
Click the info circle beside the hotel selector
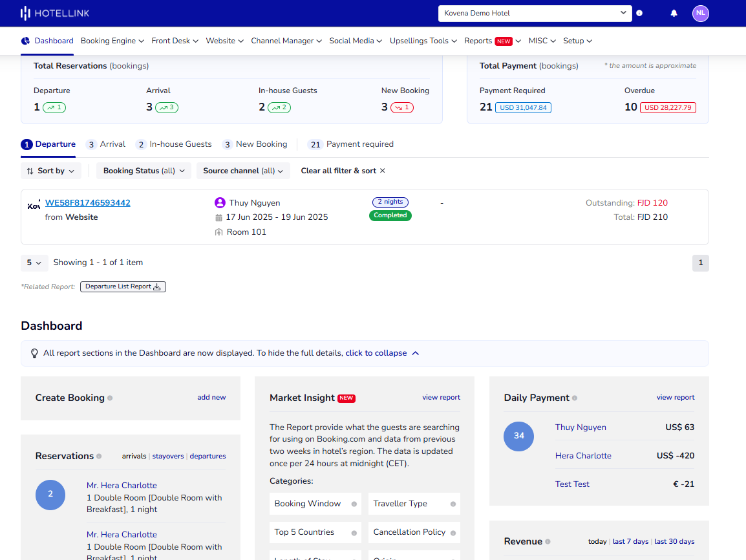tap(639, 13)
